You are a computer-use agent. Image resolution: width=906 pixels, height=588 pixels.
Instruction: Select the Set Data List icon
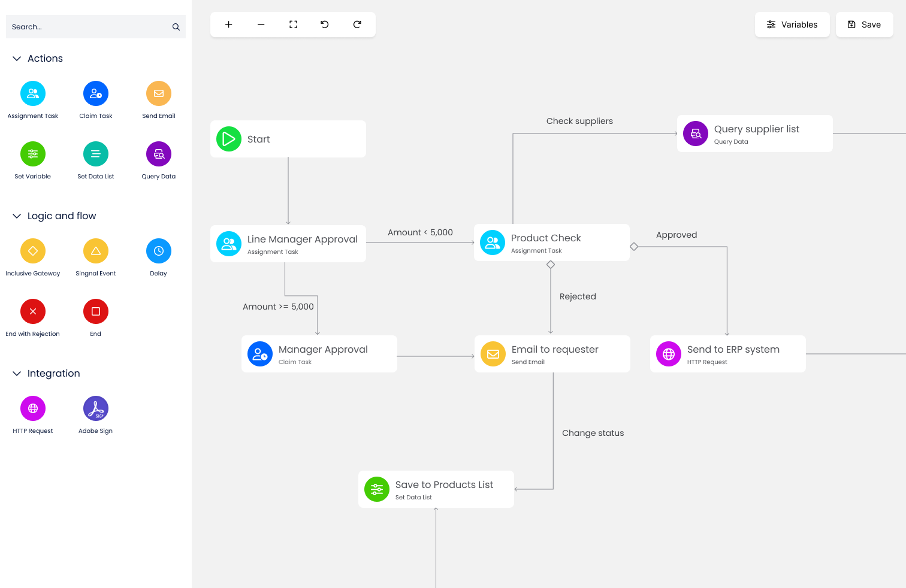pyautogui.click(x=95, y=153)
